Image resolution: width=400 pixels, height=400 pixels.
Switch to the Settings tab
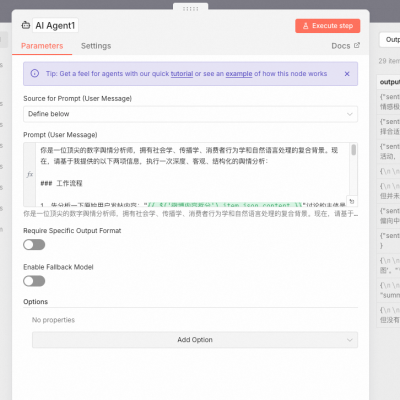point(96,46)
